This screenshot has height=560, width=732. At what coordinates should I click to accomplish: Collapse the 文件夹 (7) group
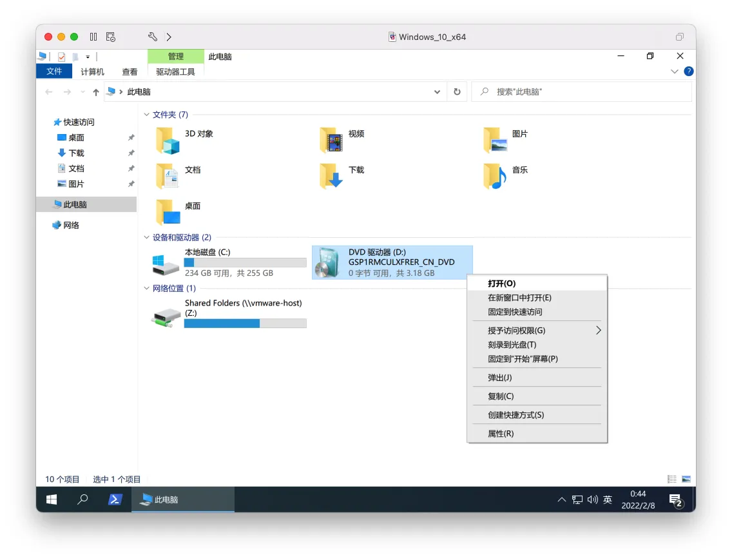tap(146, 115)
